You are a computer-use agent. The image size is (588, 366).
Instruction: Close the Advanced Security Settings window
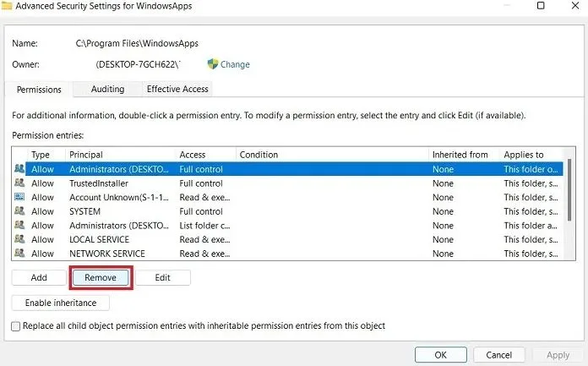[575, 5]
